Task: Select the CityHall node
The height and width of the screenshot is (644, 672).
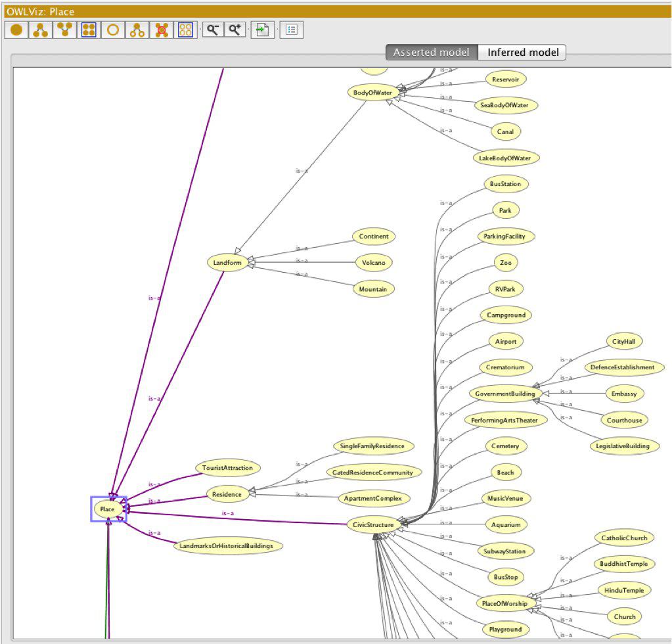Action: pos(624,342)
